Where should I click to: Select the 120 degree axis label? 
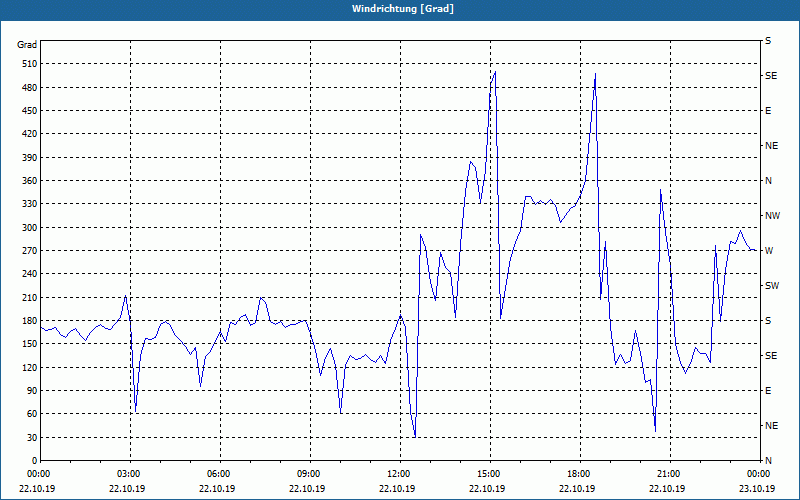point(30,367)
